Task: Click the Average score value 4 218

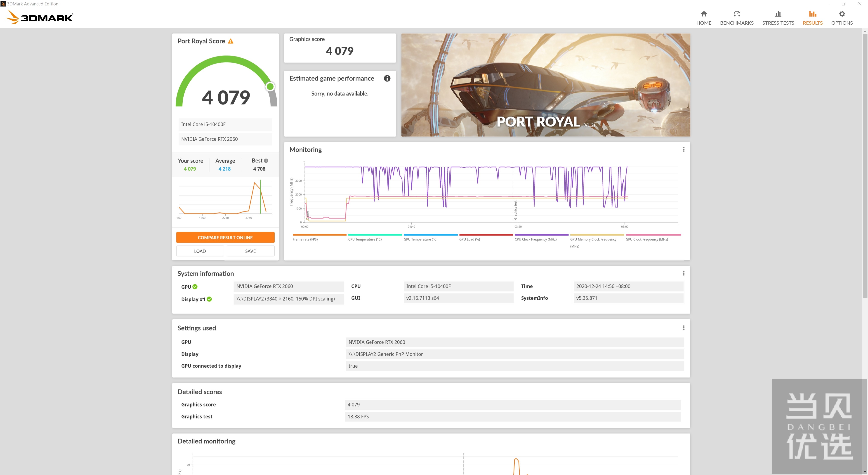Action: [224, 169]
